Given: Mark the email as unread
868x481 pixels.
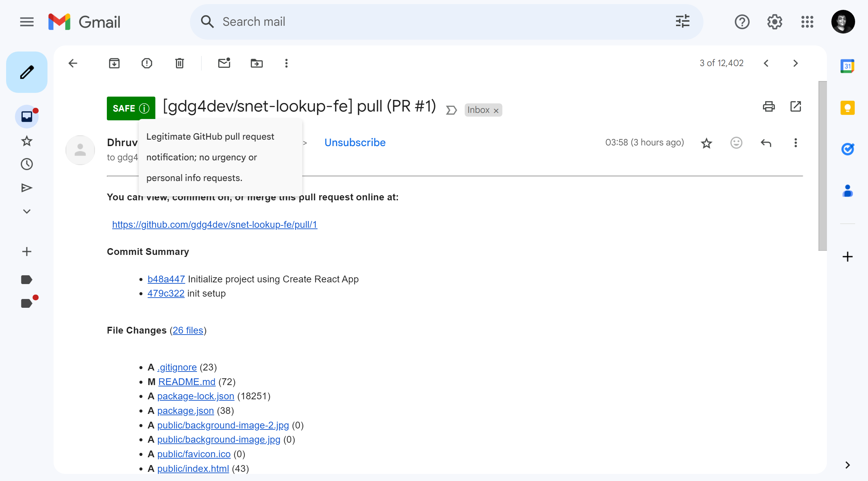Looking at the screenshot, I should tap(224, 63).
